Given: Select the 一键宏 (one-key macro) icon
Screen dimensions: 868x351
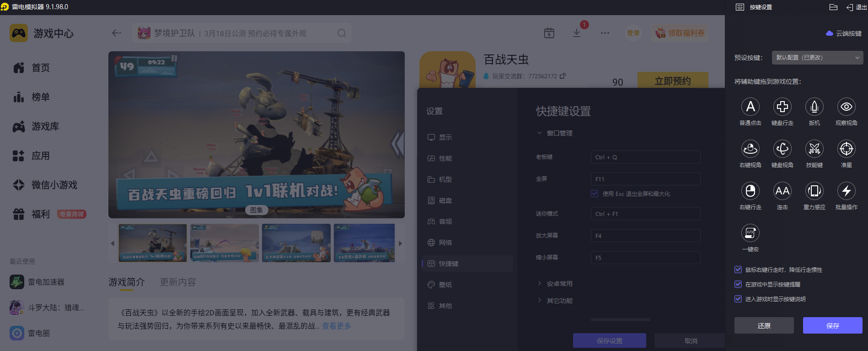Looking at the screenshot, I should (750, 233).
